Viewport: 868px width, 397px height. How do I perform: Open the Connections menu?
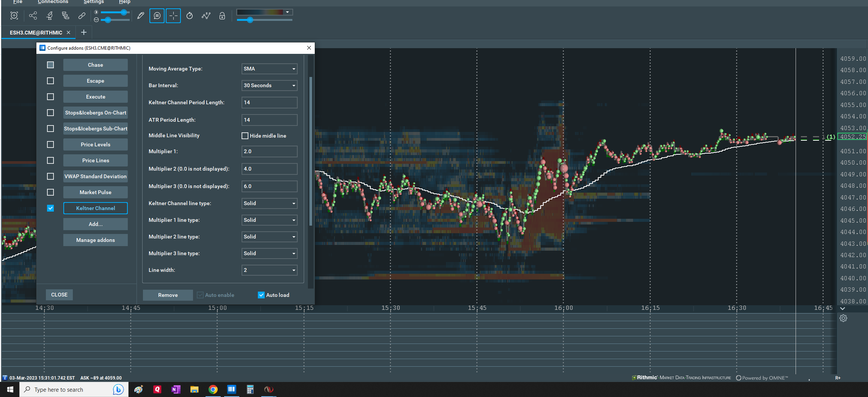click(53, 2)
